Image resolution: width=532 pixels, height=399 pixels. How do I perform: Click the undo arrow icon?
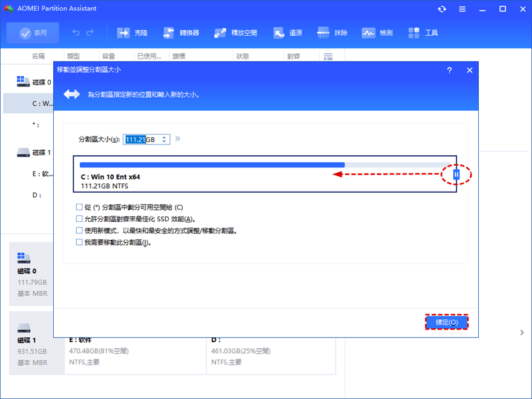[76, 33]
